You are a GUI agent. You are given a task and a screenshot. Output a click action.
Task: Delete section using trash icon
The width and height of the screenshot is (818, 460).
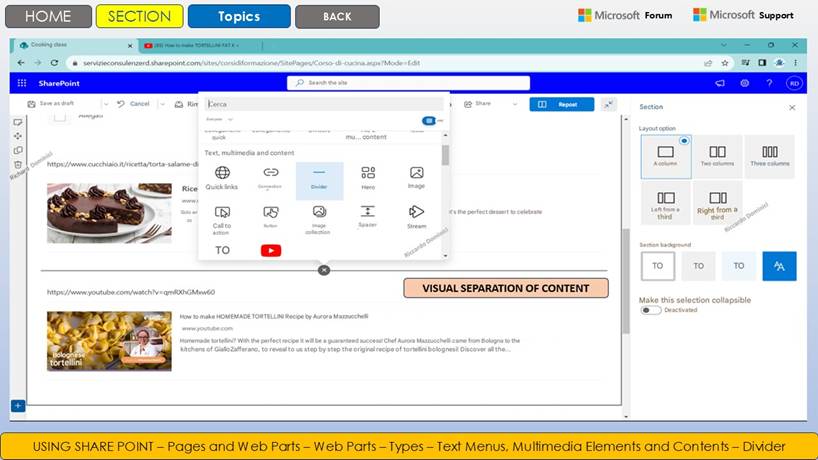[x=18, y=165]
